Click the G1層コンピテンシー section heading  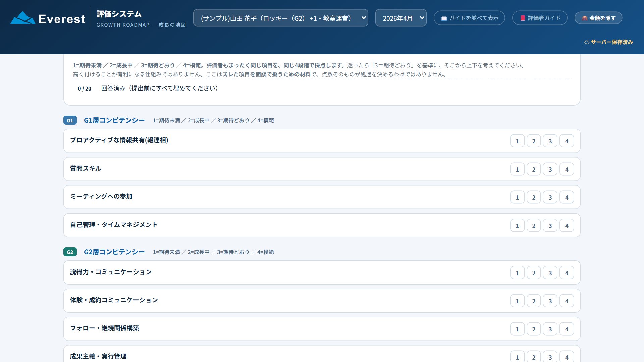[114, 120]
